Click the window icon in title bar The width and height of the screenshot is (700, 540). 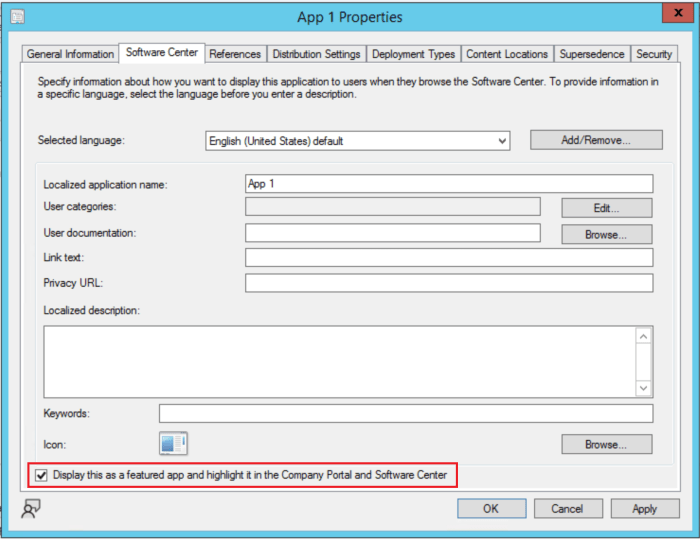(18, 17)
